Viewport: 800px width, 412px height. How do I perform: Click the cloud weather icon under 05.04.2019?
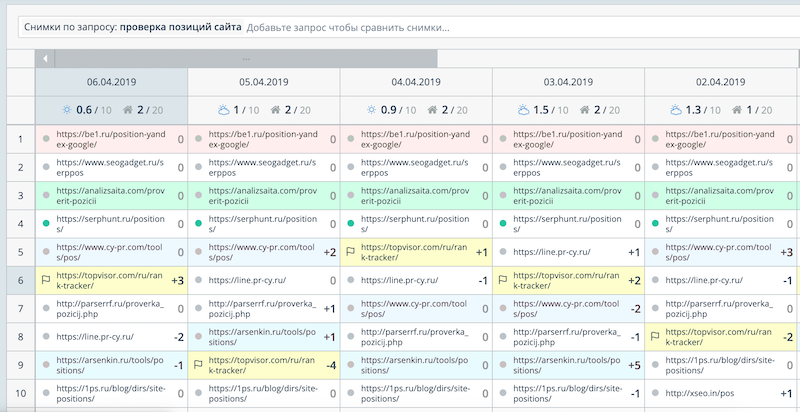pos(223,111)
